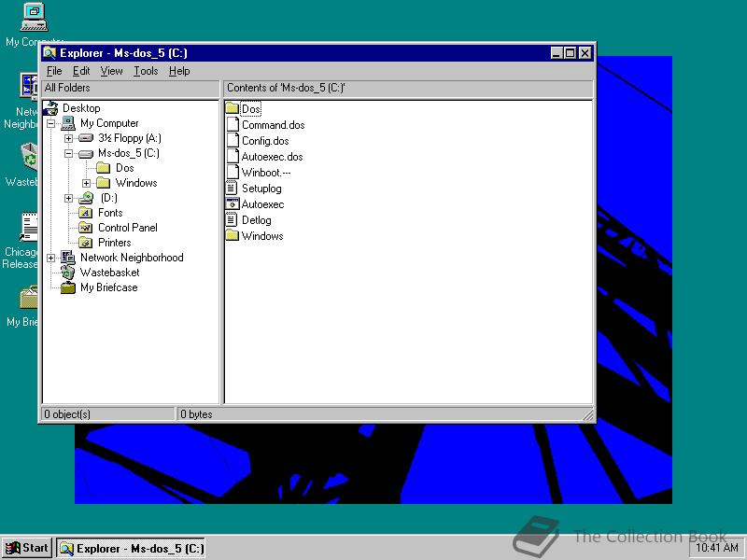Click the 'Wastebasket' label in tree

coord(109,273)
